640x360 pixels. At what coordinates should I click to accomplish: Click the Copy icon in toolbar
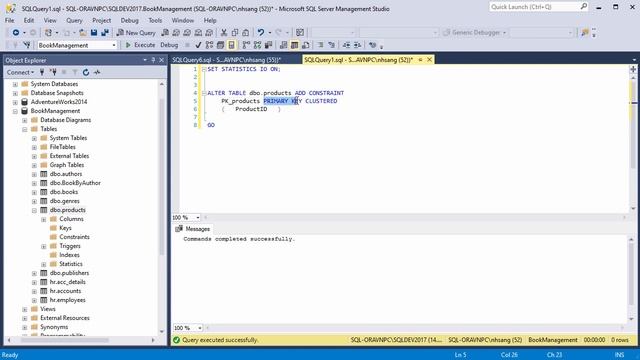(235, 33)
